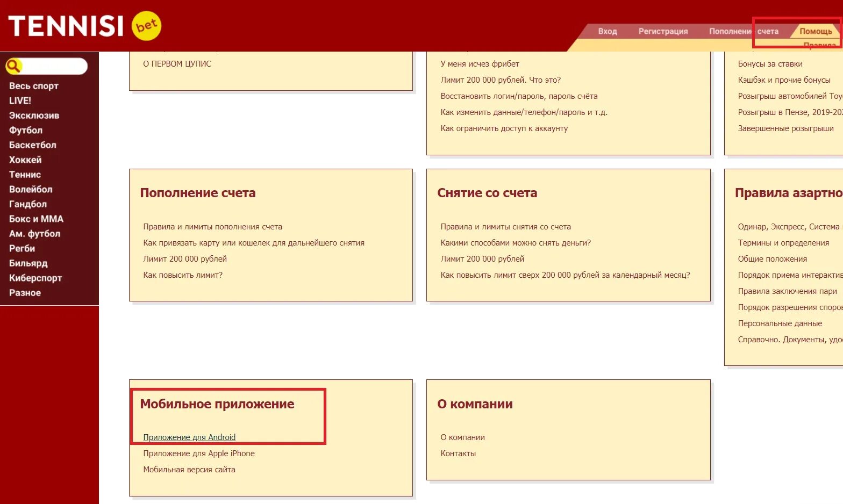Choose Ам. футбол in the sidebar
843x504 pixels.
pos(34,234)
